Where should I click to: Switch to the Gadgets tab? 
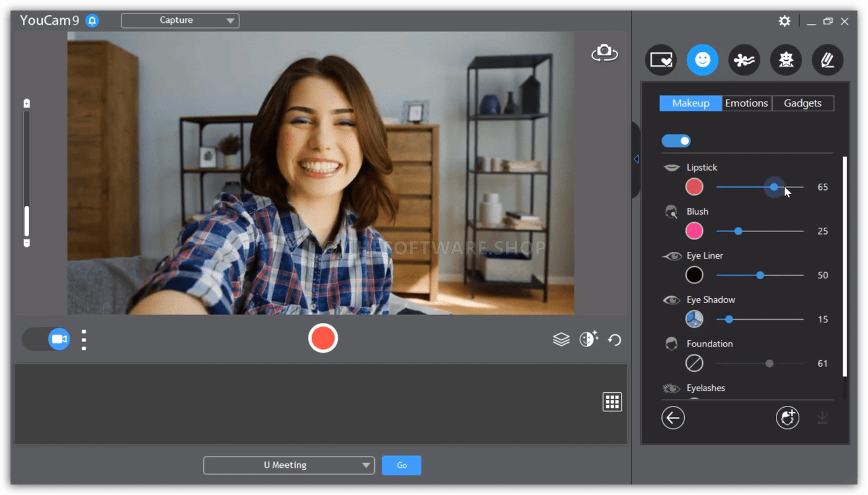802,103
